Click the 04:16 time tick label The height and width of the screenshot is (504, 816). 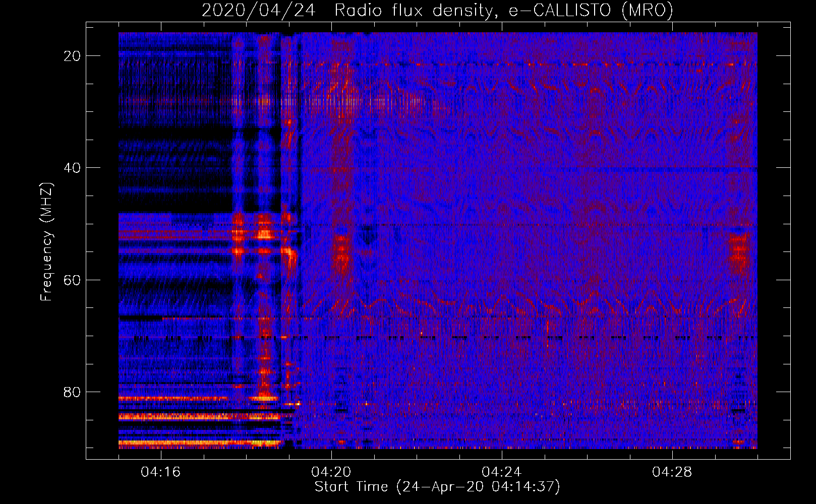click(161, 472)
